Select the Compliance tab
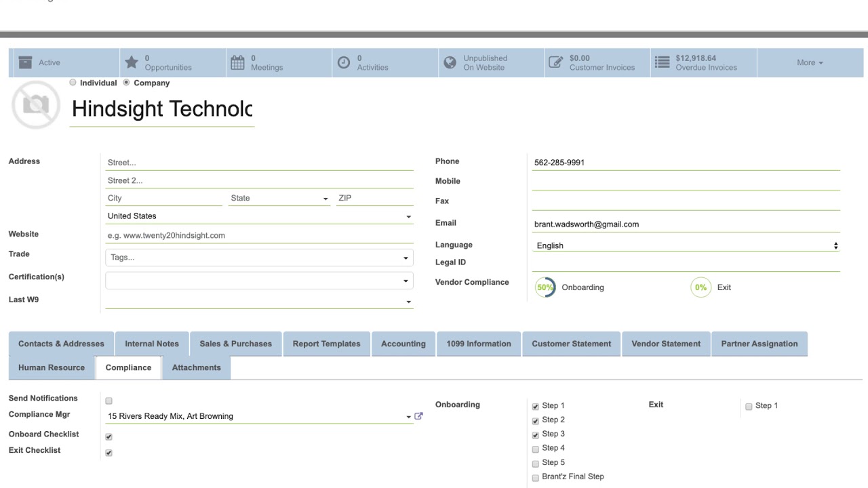Image resolution: width=868 pixels, height=488 pixels. click(x=128, y=367)
